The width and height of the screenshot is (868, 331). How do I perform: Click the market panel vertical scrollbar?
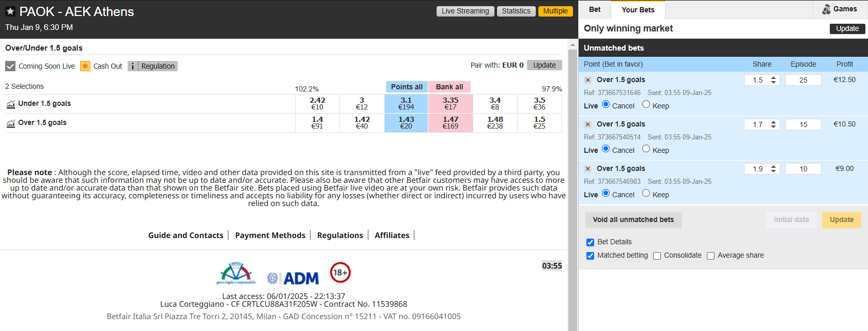pyautogui.click(x=572, y=185)
